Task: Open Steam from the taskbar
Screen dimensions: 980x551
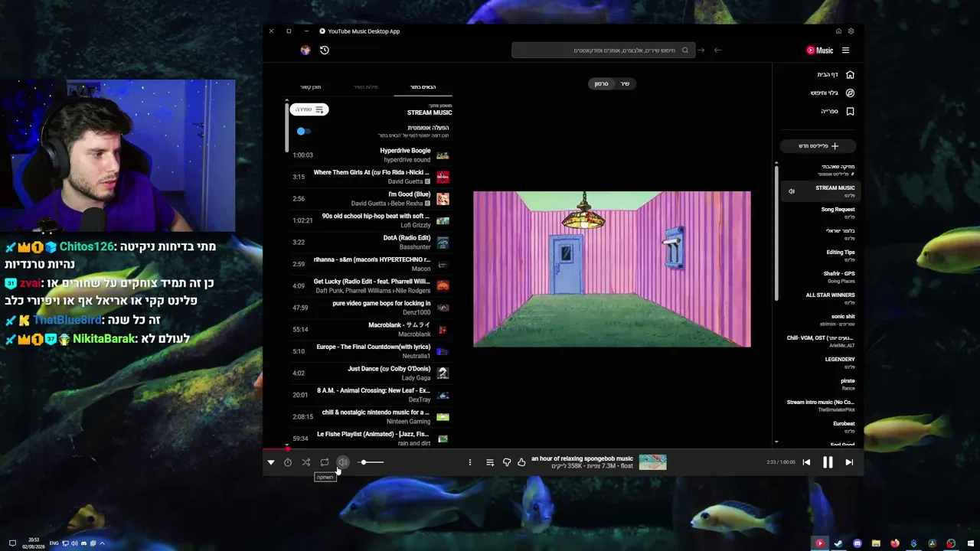Action: (x=838, y=543)
